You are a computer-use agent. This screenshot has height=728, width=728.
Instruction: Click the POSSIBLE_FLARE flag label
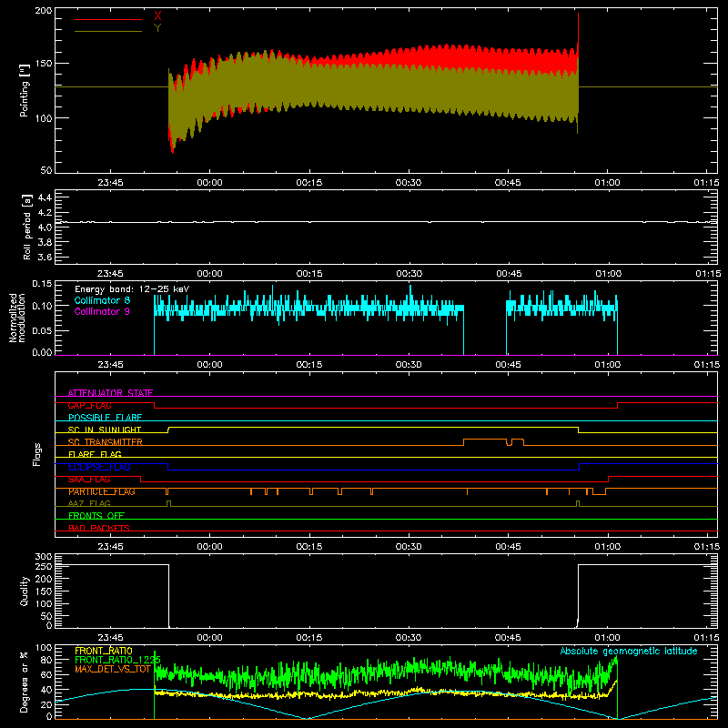(105, 418)
